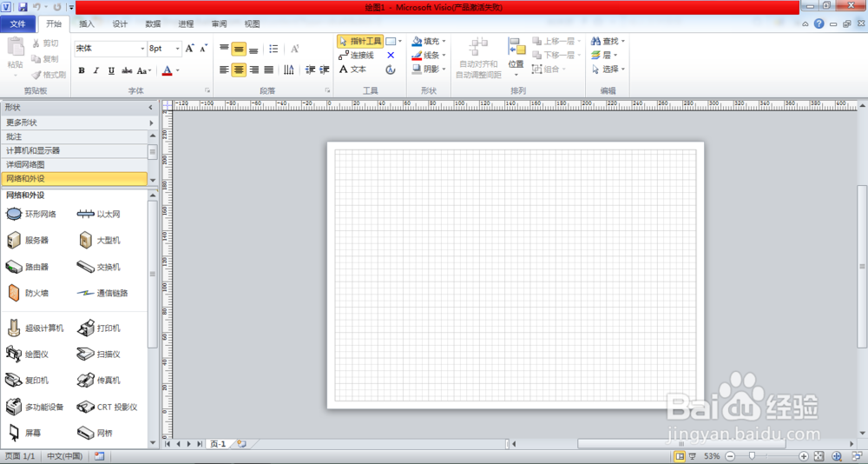Click the decrease font size icon
Image resolution: width=868 pixels, height=464 pixels.
tap(204, 49)
